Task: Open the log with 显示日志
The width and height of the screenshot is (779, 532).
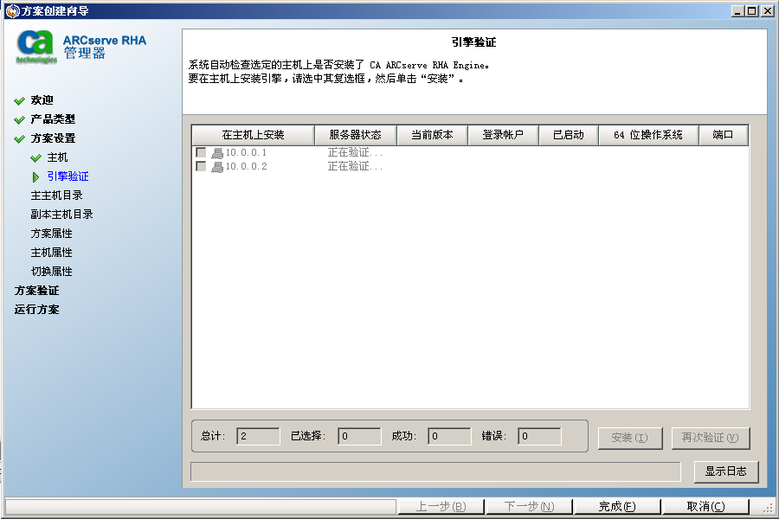Action: (726, 471)
